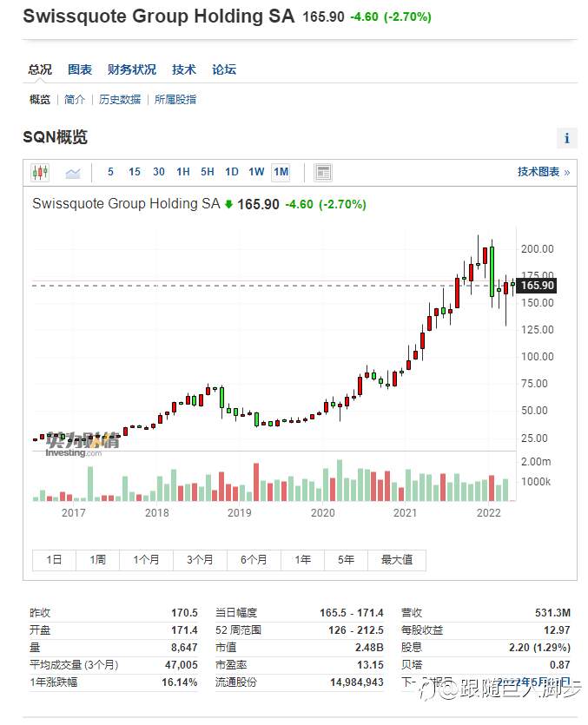Set chart range to 最大值

click(x=396, y=560)
